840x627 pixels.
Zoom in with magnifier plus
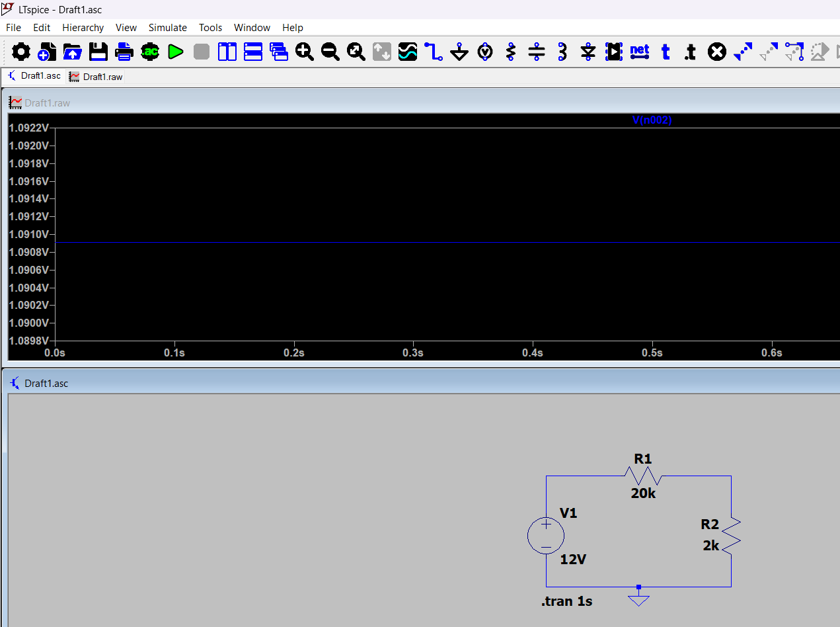305,52
